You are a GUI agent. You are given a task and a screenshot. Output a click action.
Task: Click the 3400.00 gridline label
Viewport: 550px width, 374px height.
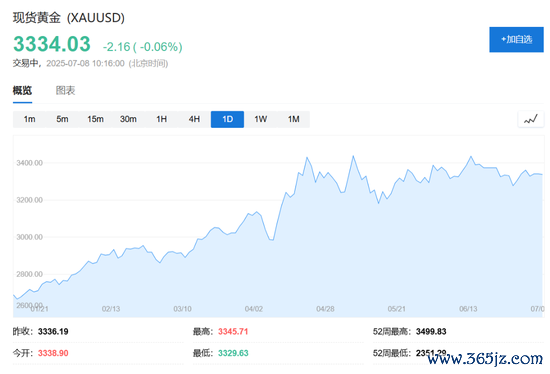[29, 163]
